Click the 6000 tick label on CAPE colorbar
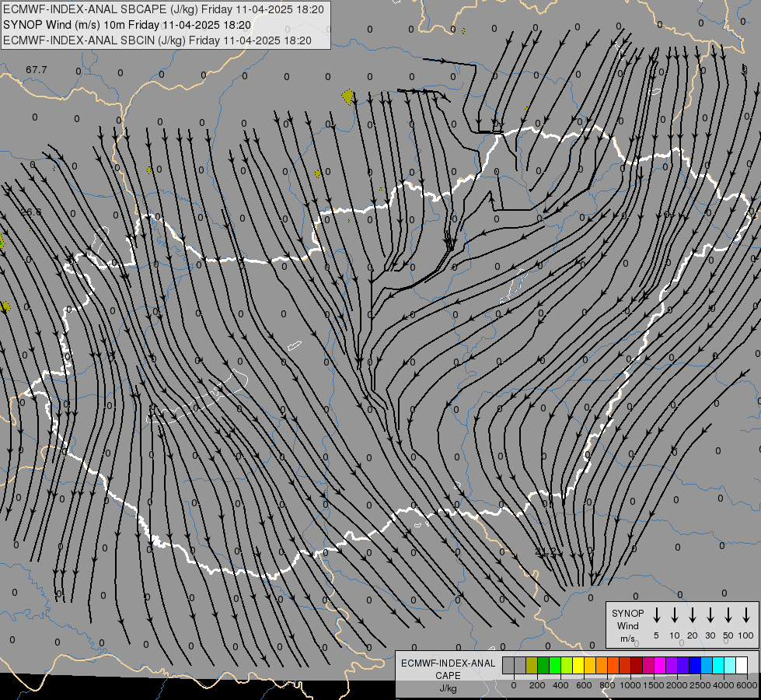The height and width of the screenshot is (700, 761). (747, 685)
